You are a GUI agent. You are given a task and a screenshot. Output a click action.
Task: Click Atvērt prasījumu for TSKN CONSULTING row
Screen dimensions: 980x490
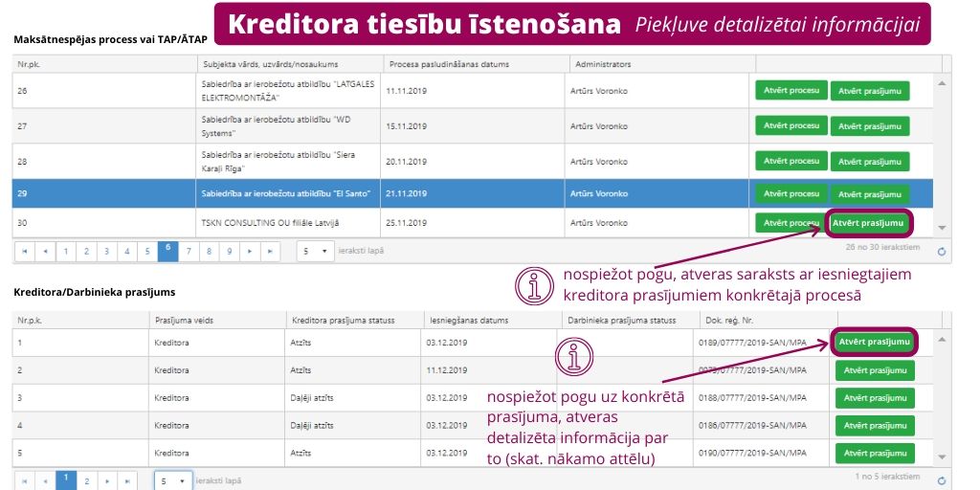tap(868, 223)
